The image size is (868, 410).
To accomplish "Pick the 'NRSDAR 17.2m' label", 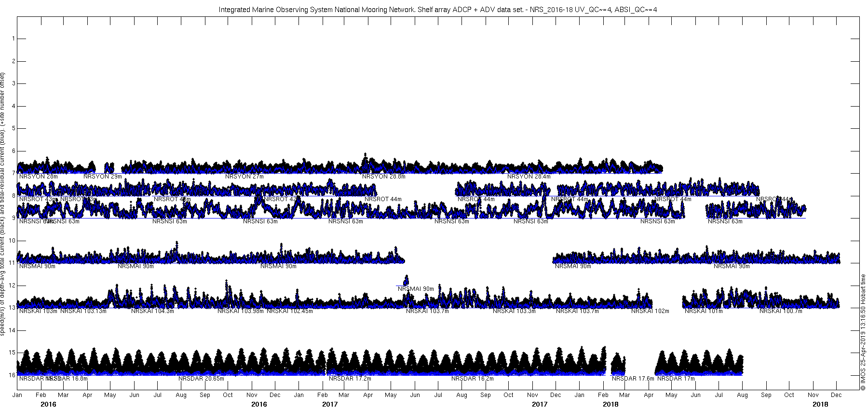I will [350, 379].
